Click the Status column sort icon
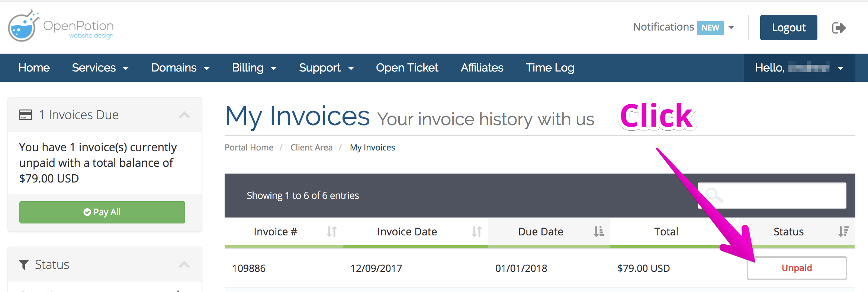This screenshot has height=292, width=868. pos(843,232)
